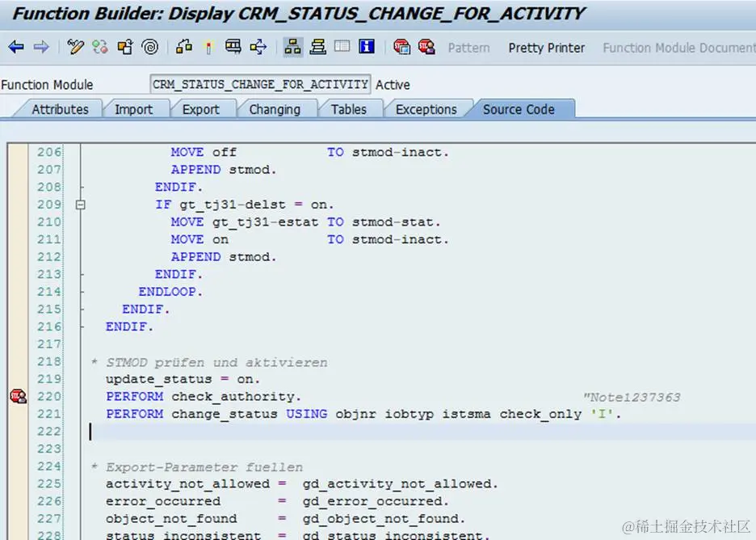This screenshot has width=756, height=540.
Task: Click line number 222 in gutter
Action: tap(49, 431)
